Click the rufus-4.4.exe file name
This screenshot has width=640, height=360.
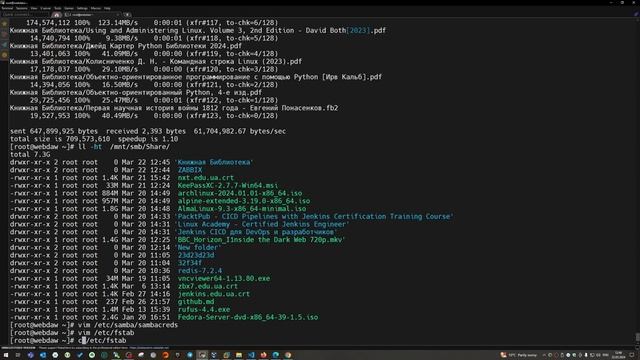204,309
